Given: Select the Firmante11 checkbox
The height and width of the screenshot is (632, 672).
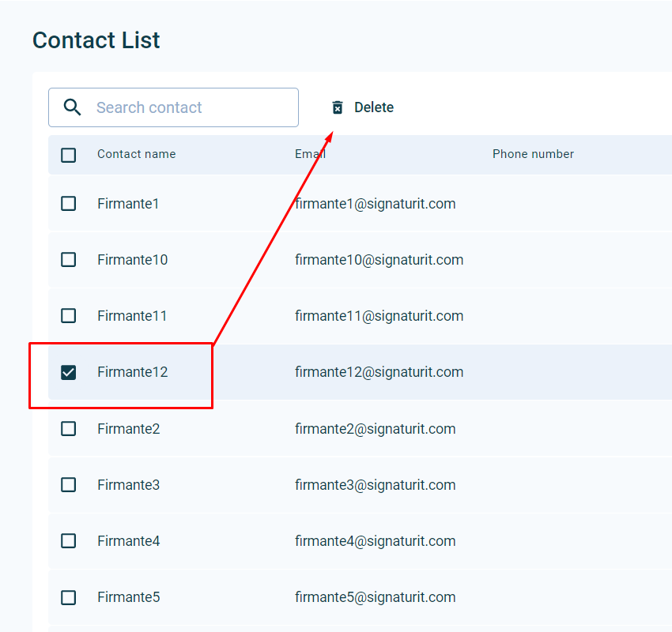Looking at the screenshot, I should pos(69,316).
